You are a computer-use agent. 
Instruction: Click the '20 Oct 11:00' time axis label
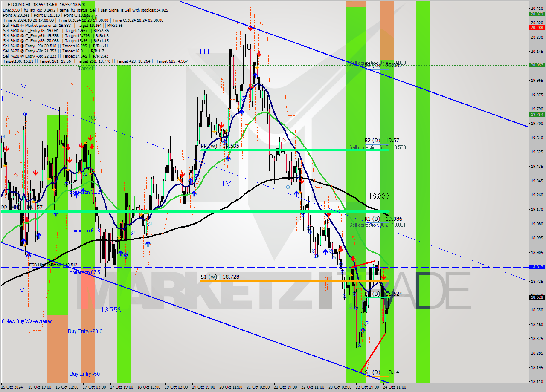pos(232,387)
